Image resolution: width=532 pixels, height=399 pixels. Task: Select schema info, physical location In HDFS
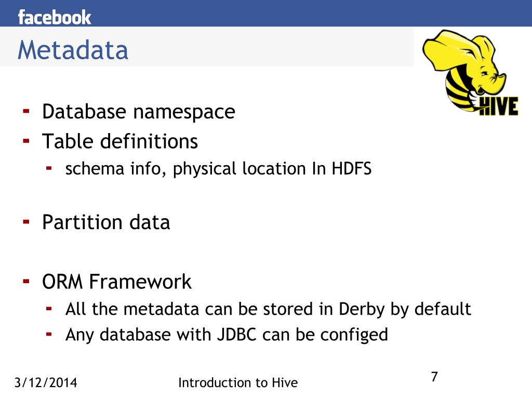[x=219, y=169]
